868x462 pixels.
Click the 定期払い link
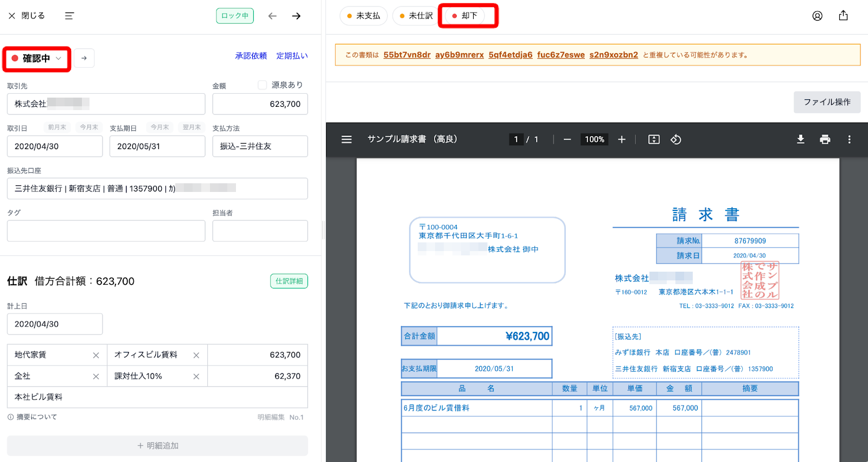pos(292,56)
